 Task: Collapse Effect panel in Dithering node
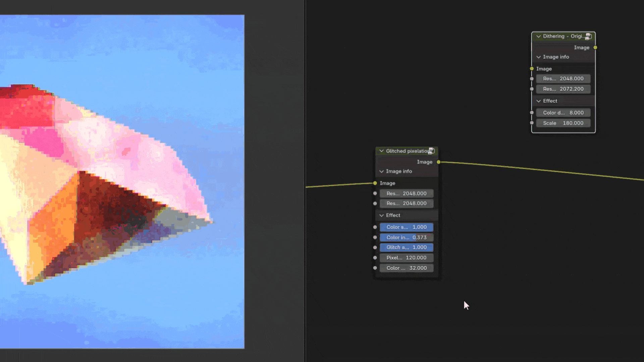click(x=538, y=101)
